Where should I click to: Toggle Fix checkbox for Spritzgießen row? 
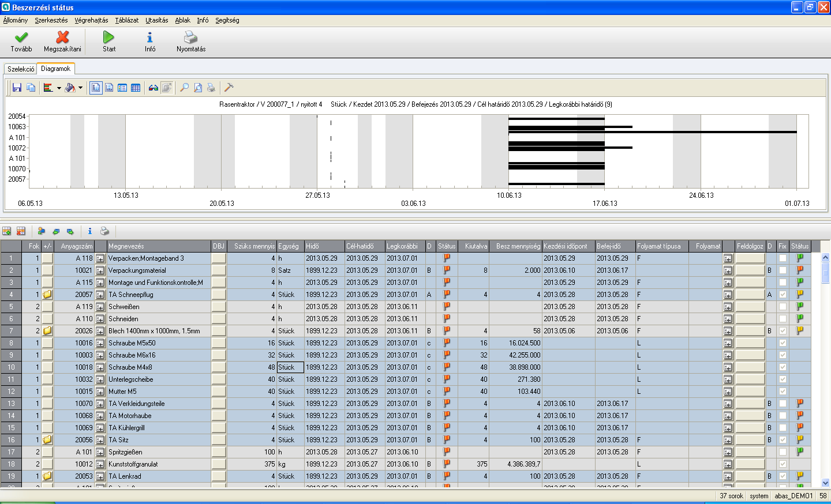pos(783,452)
